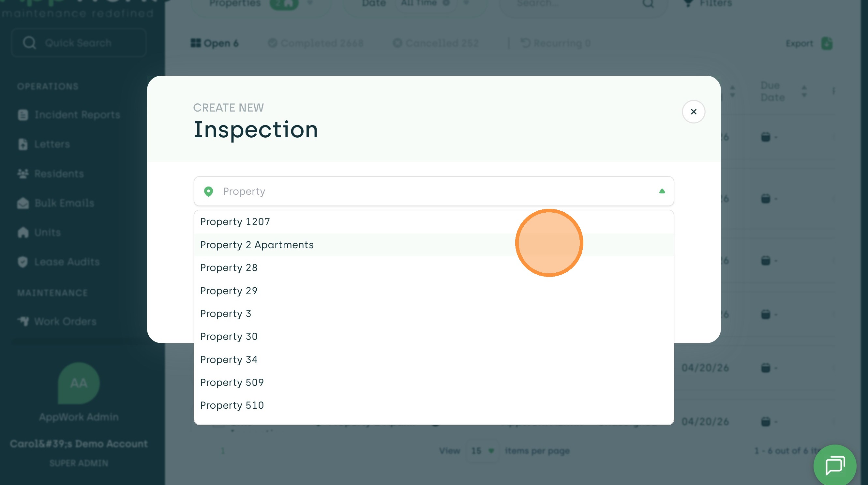Click the Property search input field
This screenshot has width=868, height=485.
coord(431,191)
